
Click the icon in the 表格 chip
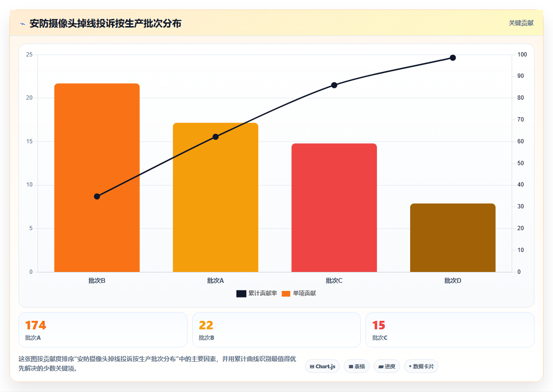tap(351, 367)
